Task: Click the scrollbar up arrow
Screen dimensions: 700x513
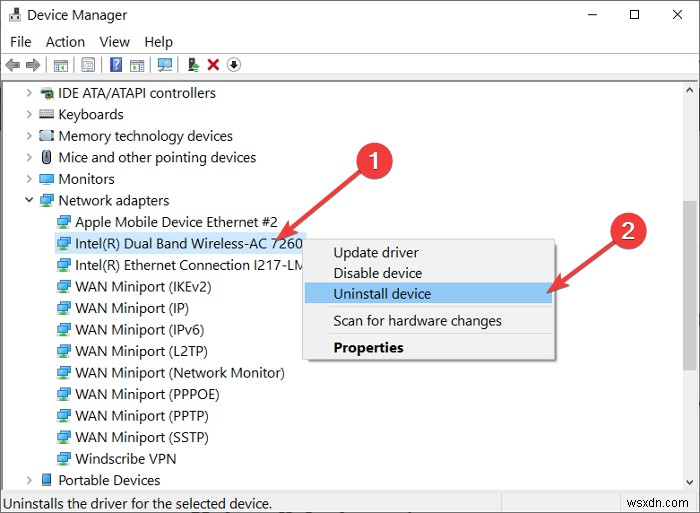Action: [x=689, y=90]
